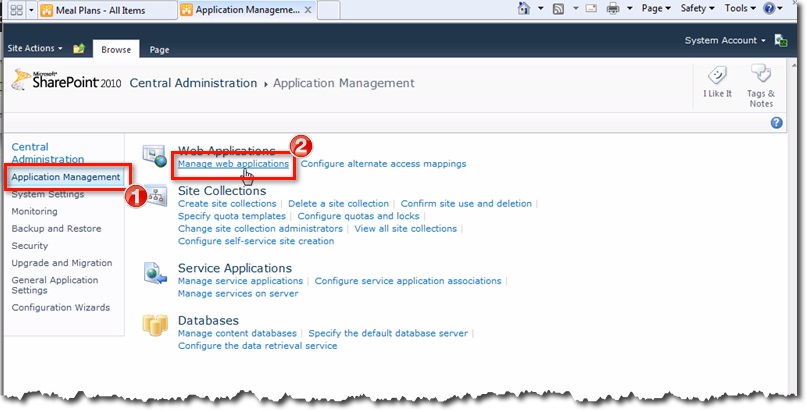Click the icon beside System Account

pyautogui.click(x=781, y=41)
